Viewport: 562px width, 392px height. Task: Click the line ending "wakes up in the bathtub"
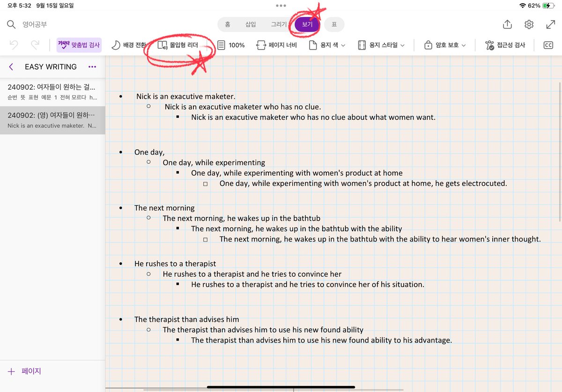[x=242, y=218]
